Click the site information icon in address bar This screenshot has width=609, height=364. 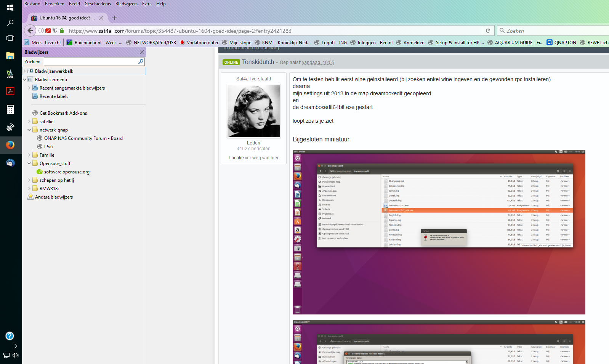[41, 30]
